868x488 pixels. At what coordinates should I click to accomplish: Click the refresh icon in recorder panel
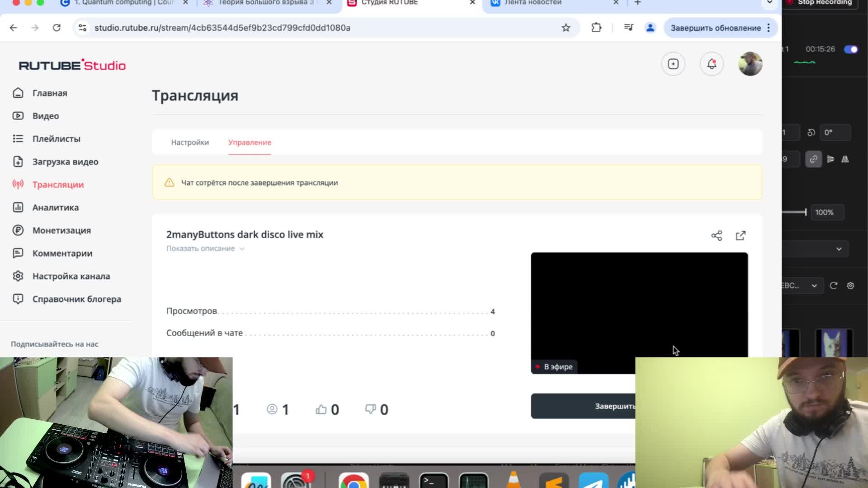[x=833, y=286]
